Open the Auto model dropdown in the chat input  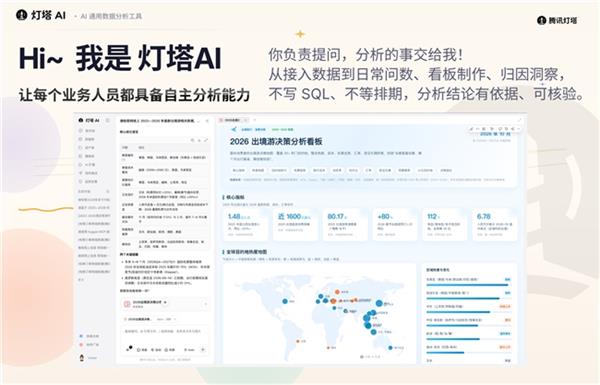click(x=190, y=349)
